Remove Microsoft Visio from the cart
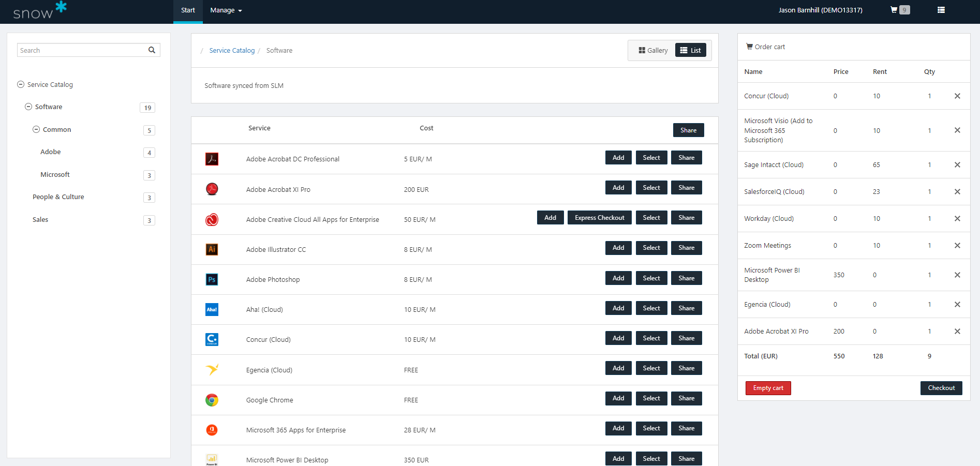Screen dimensions: 980x466 [957, 130]
